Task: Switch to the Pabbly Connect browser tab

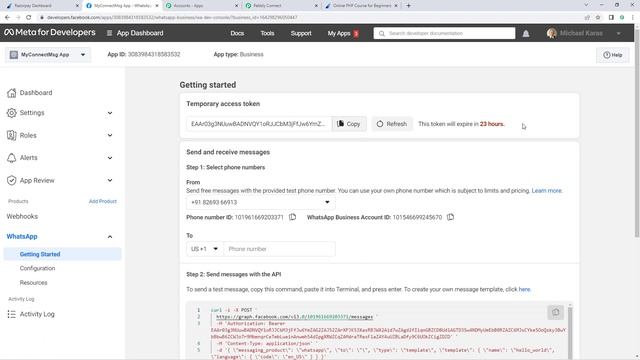Action: pos(282,6)
